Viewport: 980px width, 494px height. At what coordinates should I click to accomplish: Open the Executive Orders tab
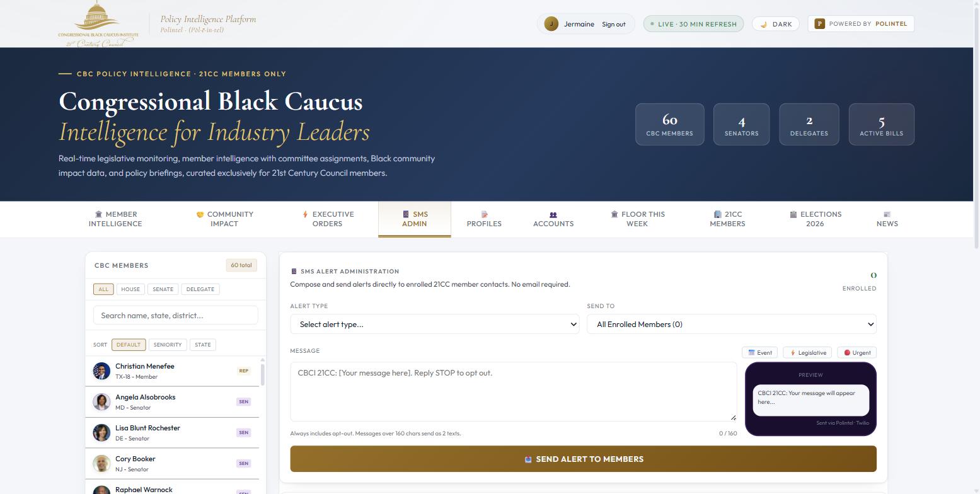tap(328, 219)
